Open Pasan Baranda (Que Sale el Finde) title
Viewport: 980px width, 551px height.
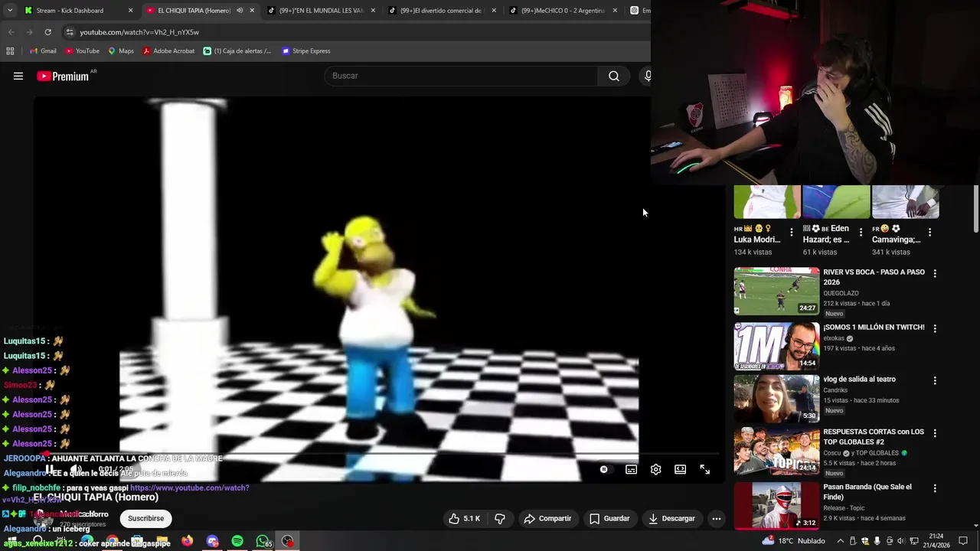pyautogui.click(x=867, y=491)
